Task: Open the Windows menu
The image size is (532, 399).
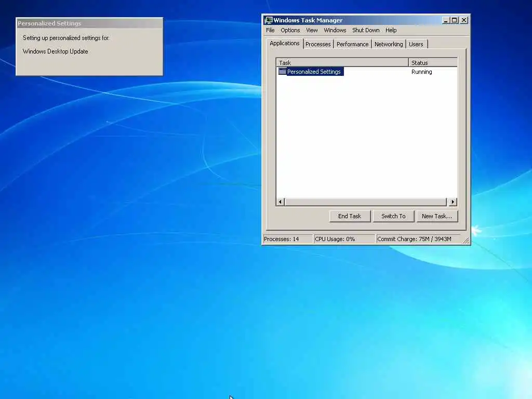Action: pos(335,30)
